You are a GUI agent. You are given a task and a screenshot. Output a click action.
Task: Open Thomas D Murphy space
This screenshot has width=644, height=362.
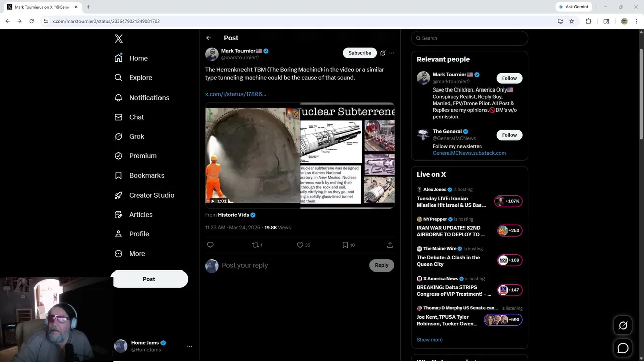point(469,317)
